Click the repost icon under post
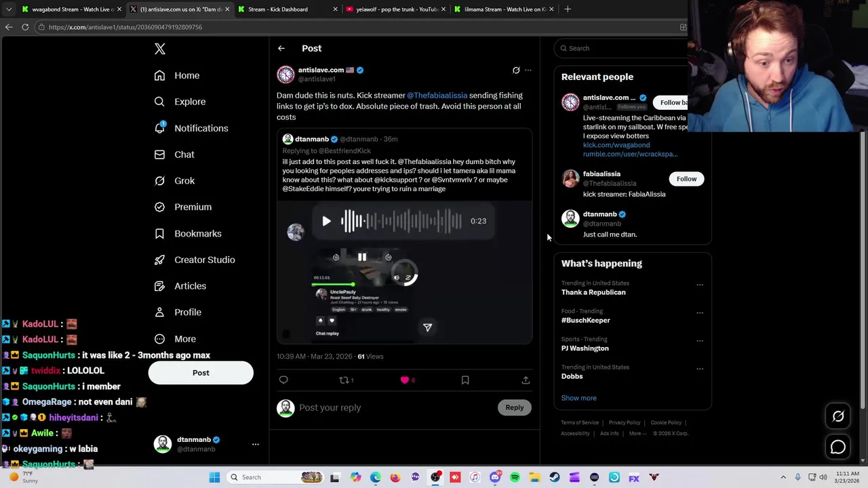868x488 pixels. coord(344,380)
